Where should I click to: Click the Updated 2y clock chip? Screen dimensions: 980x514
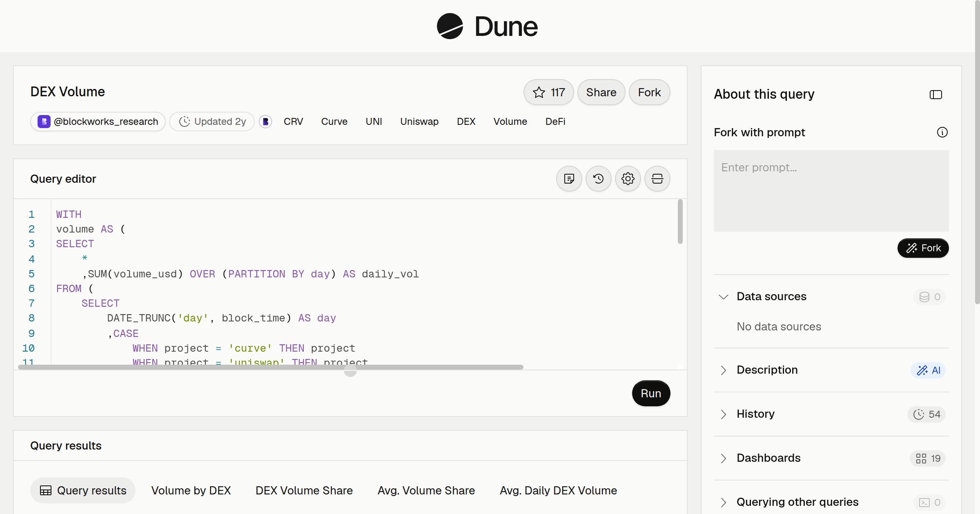(x=212, y=122)
